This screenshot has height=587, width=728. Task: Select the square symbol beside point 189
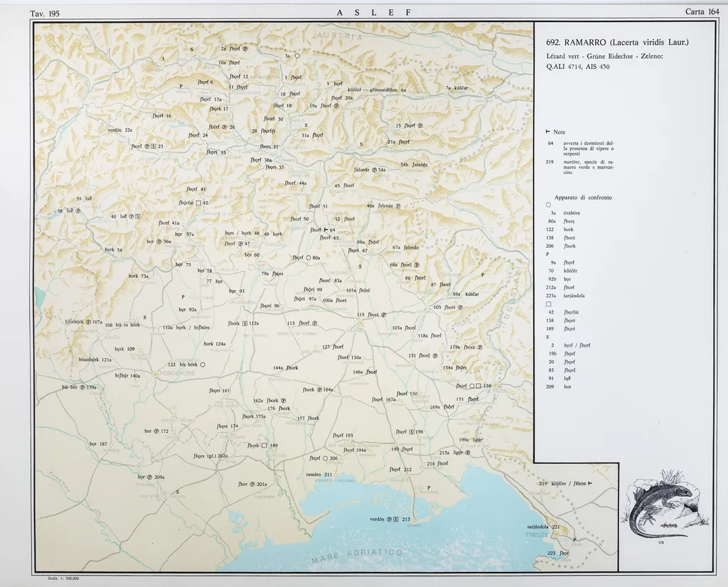point(264,446)
